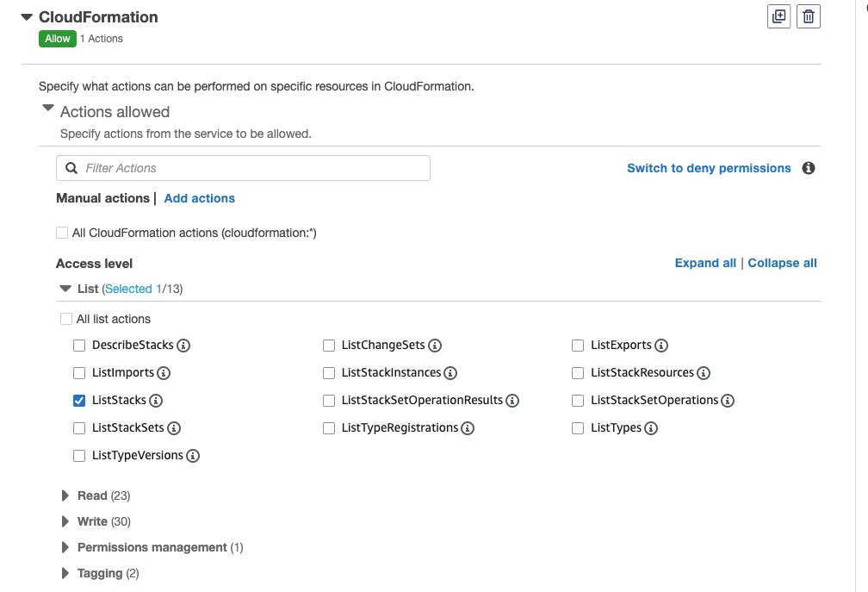Click Switch to deny permissions
868x592 pixels.
(x=709, y=168)
